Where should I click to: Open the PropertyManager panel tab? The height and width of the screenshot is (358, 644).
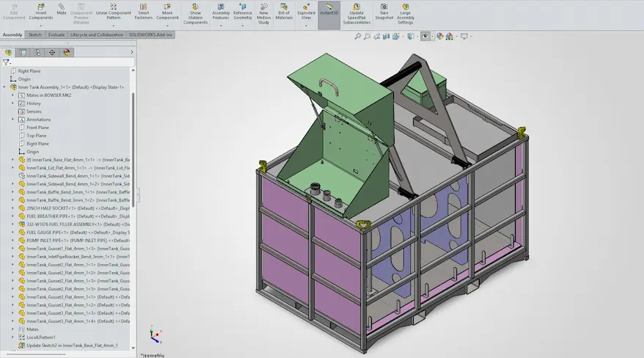(23, 52)
